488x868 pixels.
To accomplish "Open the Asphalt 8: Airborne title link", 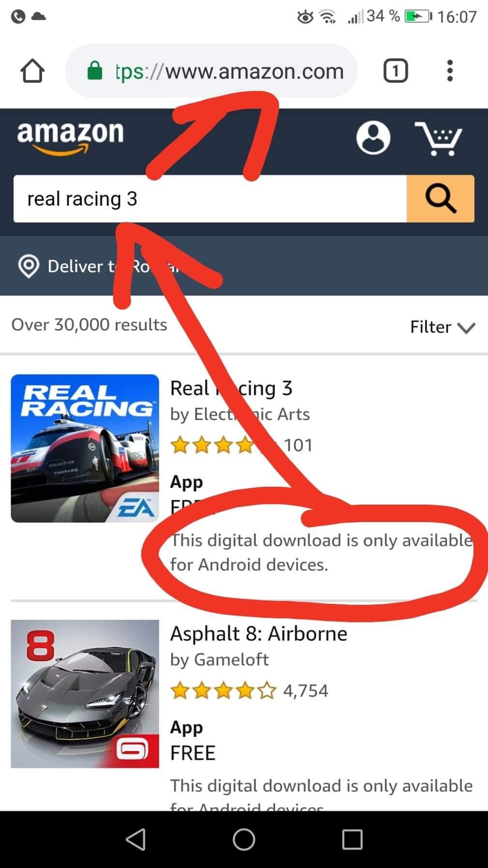I will click(259, 633).
